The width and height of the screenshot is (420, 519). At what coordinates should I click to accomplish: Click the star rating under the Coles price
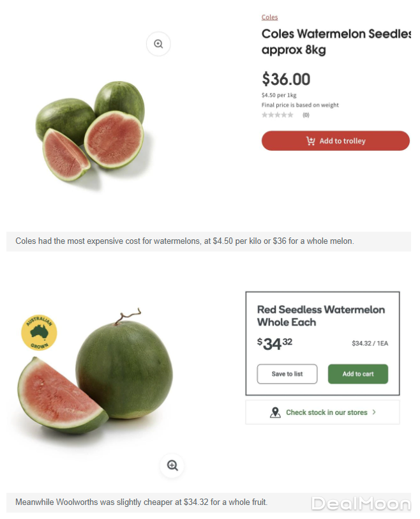278,115
